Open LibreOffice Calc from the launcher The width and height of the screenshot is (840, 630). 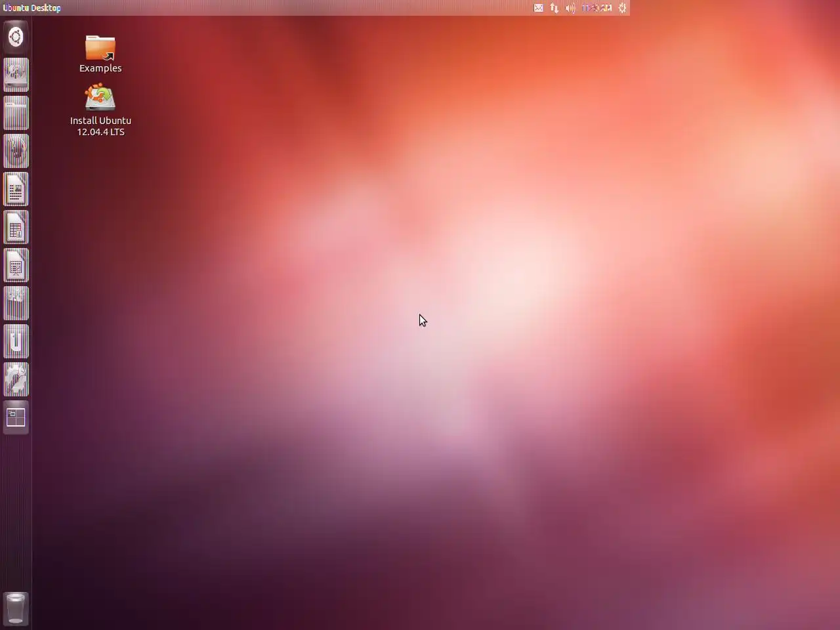16,227
